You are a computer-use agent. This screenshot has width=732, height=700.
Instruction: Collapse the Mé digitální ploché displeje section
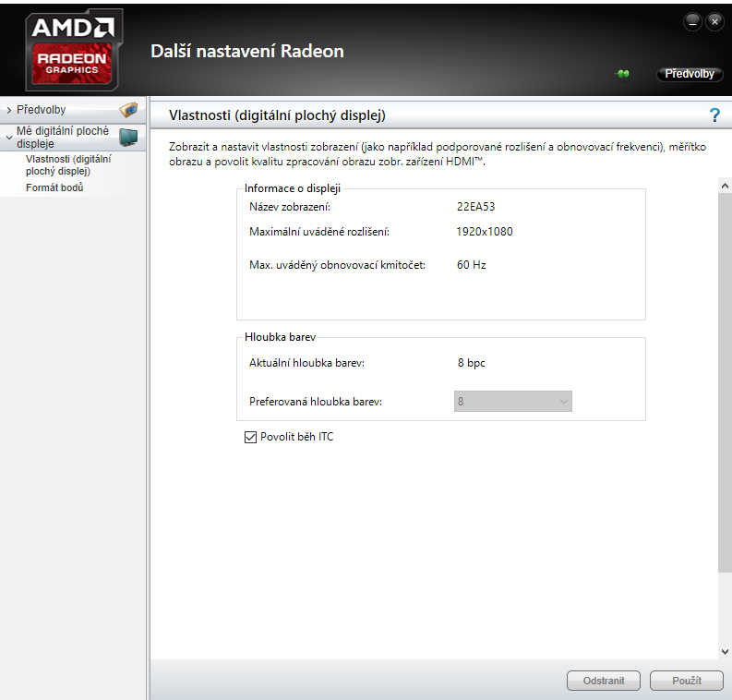pos(8,138)
